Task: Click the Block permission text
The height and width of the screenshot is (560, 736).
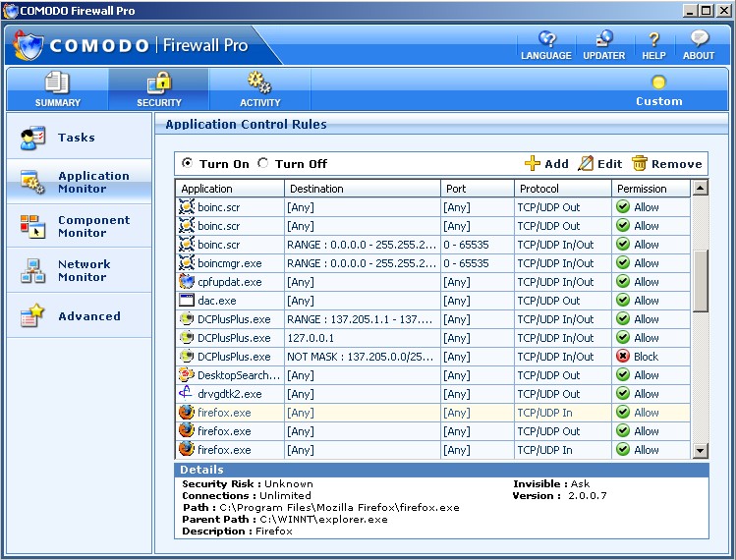Action: (x=646, y=357)
